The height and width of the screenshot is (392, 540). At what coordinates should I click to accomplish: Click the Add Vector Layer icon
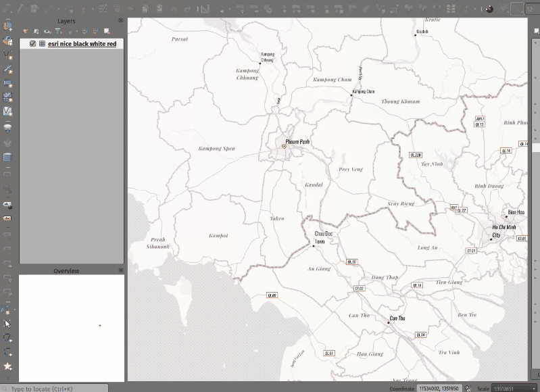(x=7, y=55)
